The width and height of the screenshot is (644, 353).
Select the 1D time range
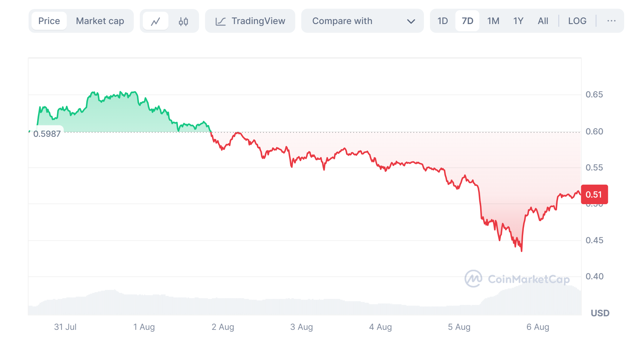pos(443,21)
